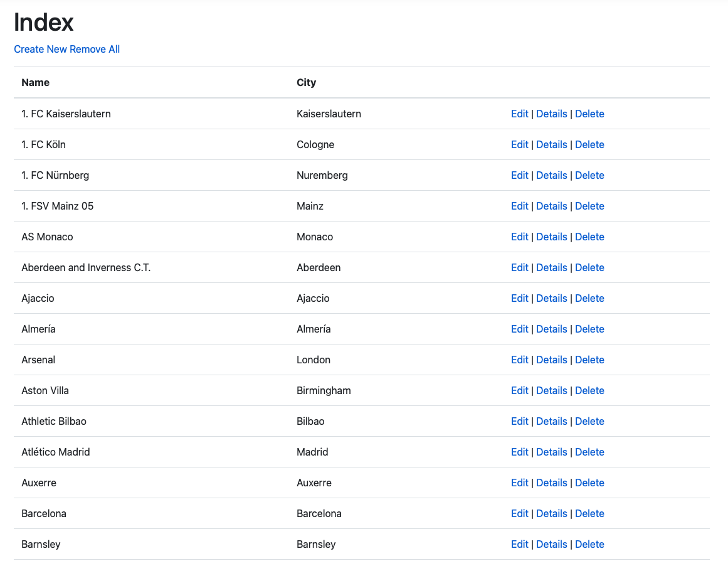The height and width of the screenshot is (566, 728).
Task: Edit the Auxerre entry
Action: pyautogui.click(x=520, y=483)
